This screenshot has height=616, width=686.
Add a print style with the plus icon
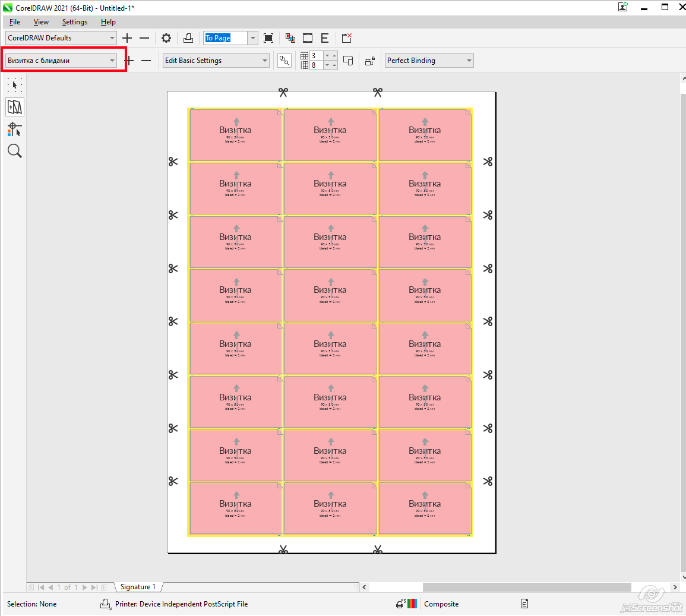[127, 38]
